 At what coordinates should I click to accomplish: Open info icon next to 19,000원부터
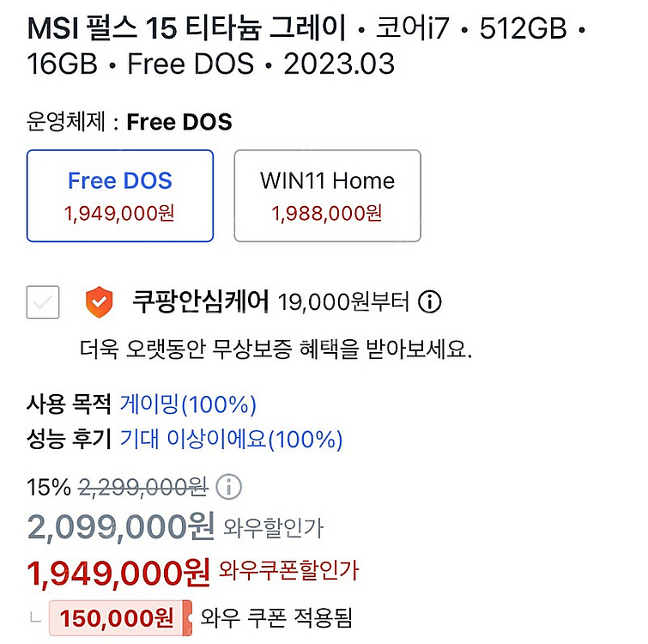coord(430,301)
